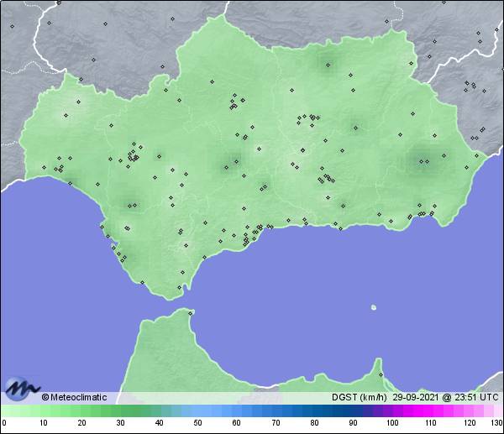Select the station marker in the top-left corner
The width and height of the screenshot is (504, 434).
(x=12, y=25)
